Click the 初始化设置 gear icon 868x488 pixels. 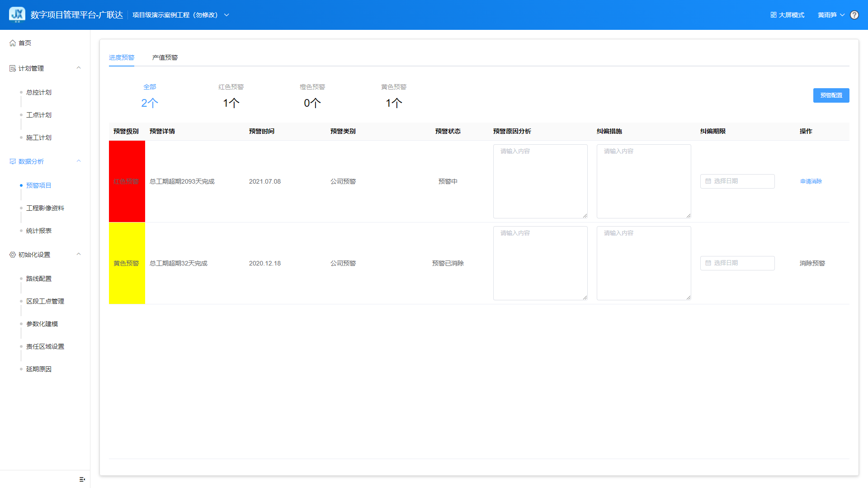coord(13,255)
